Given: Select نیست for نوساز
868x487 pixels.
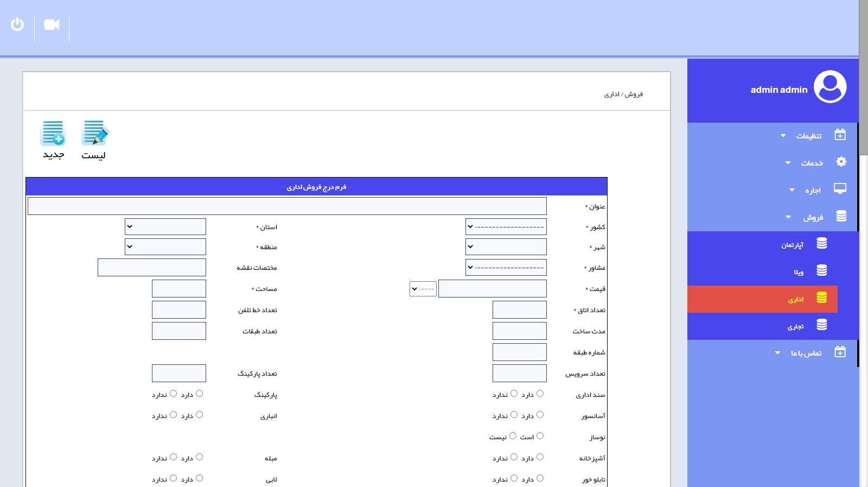Looking at the screenshot, I should pos(513,436).
